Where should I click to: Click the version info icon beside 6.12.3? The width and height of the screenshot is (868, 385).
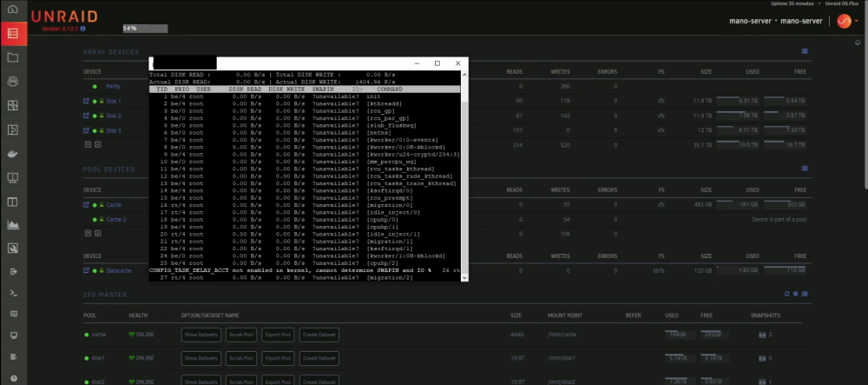click(x=82, y=29)
